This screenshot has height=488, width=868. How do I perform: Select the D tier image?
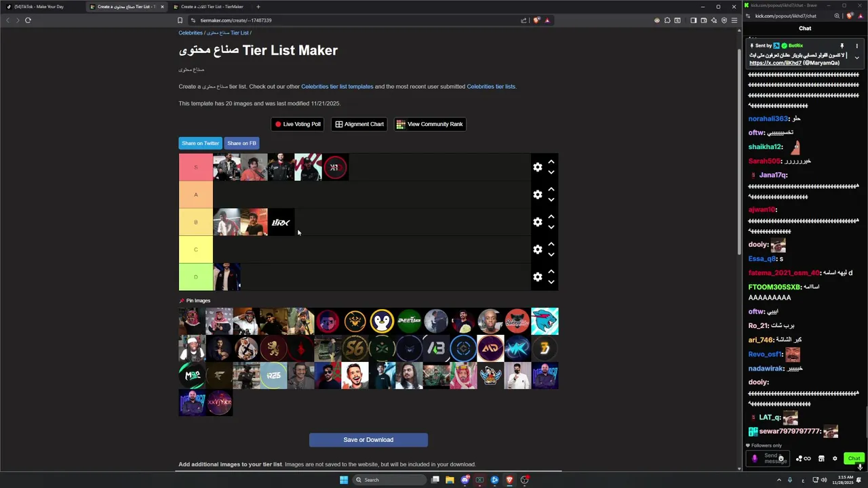click(x=227, y=277)
